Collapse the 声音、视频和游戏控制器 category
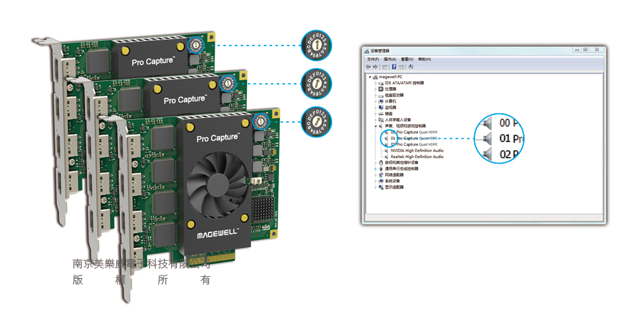644x317 pixels. tap(376, 126)
